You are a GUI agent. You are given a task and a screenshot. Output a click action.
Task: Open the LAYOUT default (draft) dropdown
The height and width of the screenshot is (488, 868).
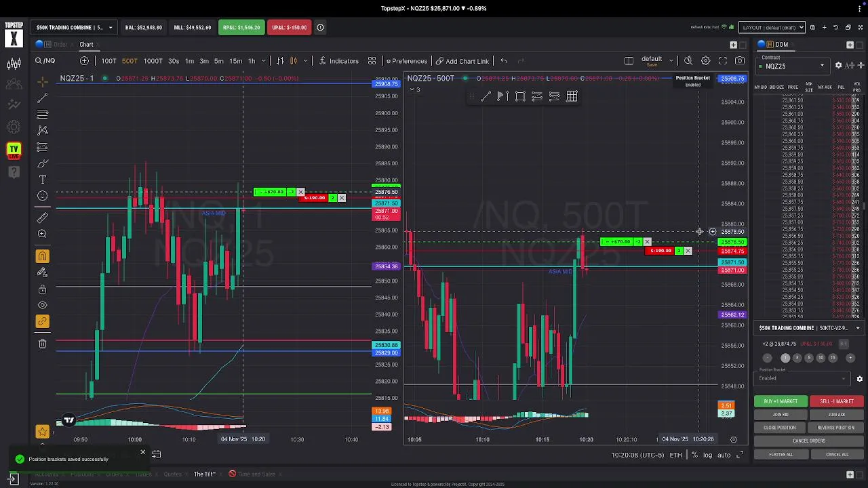tap(772, 28)
